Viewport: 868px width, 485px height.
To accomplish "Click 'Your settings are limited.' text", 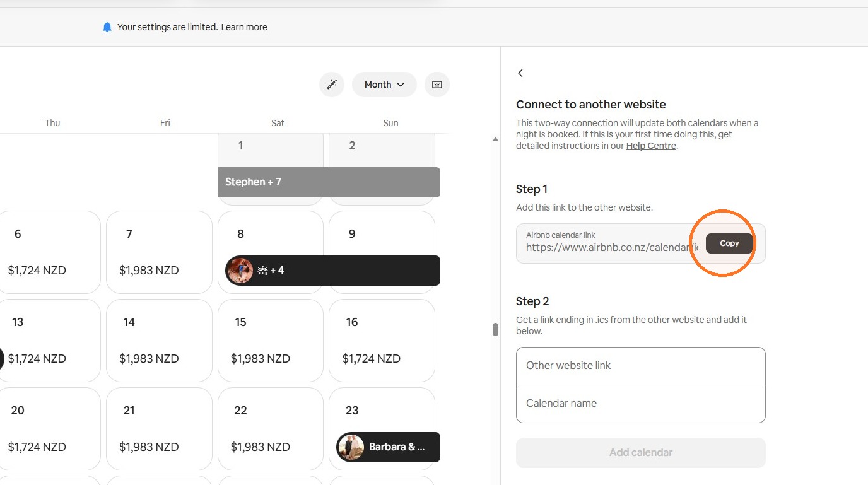I will [168, 27].
